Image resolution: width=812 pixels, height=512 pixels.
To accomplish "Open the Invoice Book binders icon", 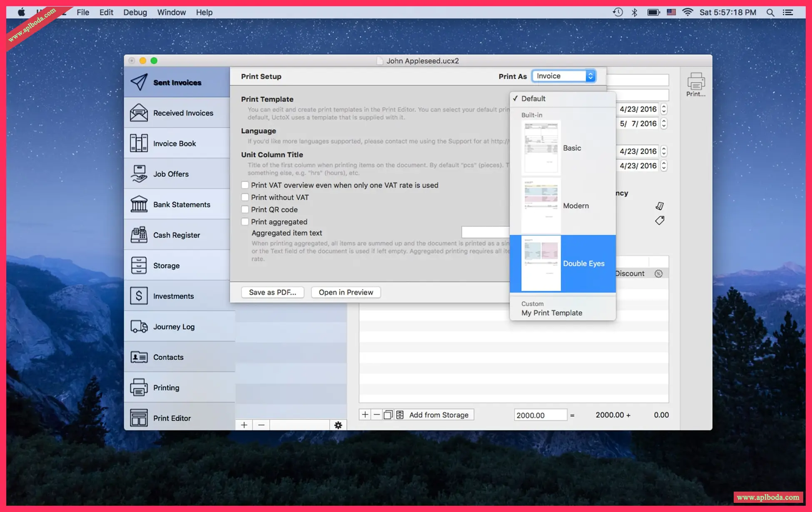I will (x=139, y=143).
